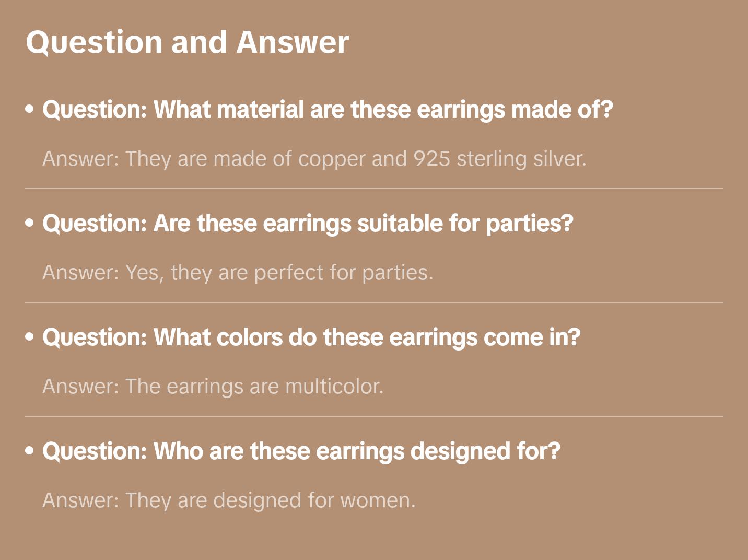
Task: Click the question about earring colors
Action: (311, 337)
